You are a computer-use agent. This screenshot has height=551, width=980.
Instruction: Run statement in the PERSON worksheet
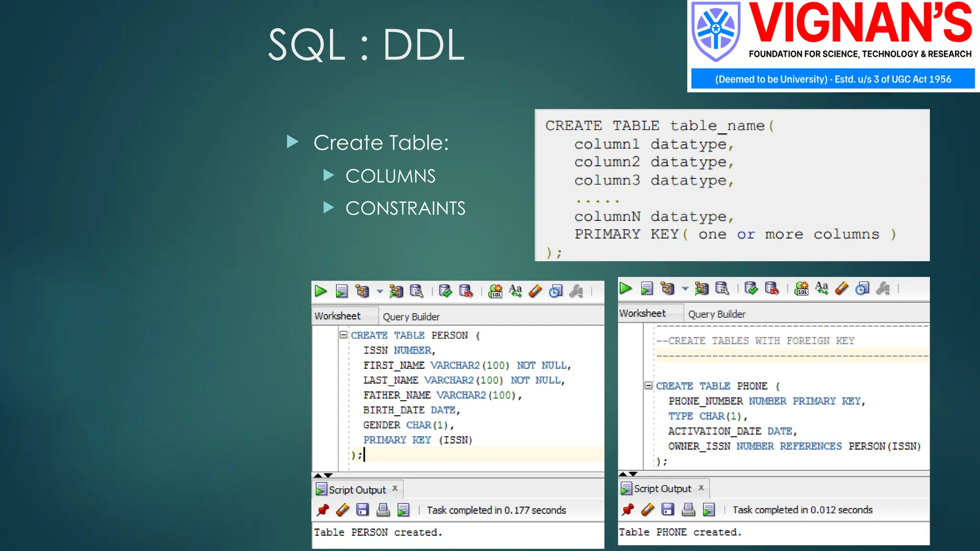(x=321, y=291)
